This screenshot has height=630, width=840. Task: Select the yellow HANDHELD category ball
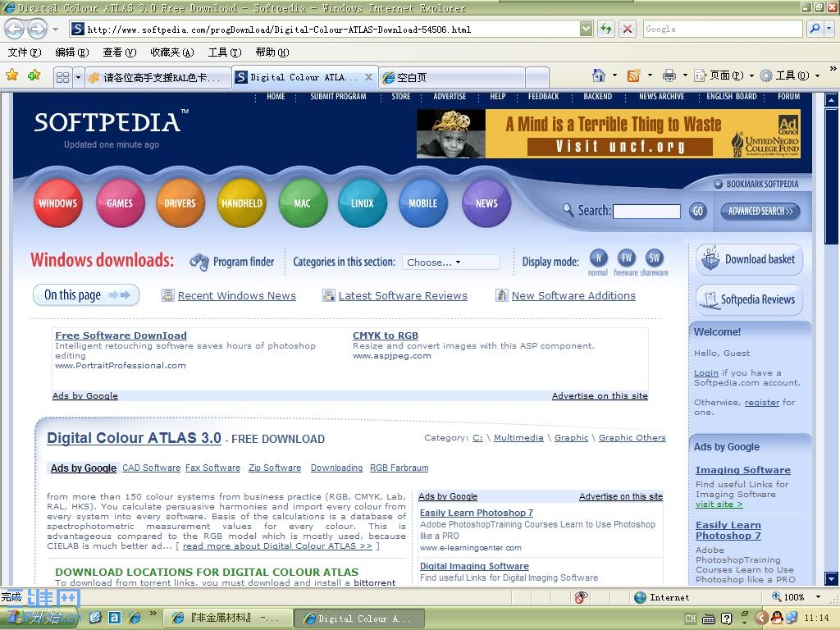tap(242, 203)
